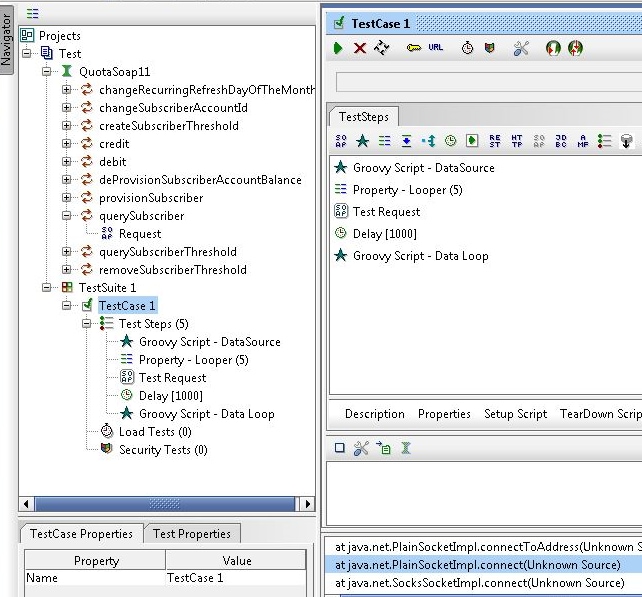This screenshot has height=597, width=642.
Task: Expand the changeRecurringRefreshDayOfTheMonth node
Action: click(66, 89)
